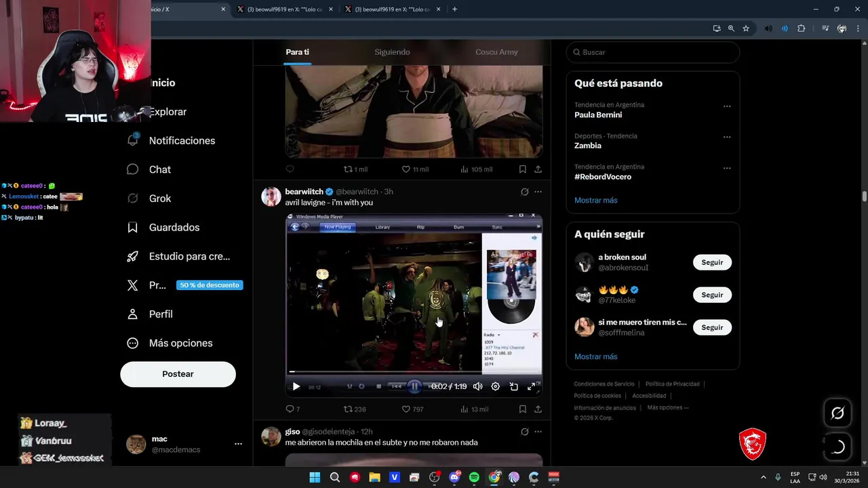Open the Windows Start menu
This screenshot has height=488, width=868.
coord(315,477)
